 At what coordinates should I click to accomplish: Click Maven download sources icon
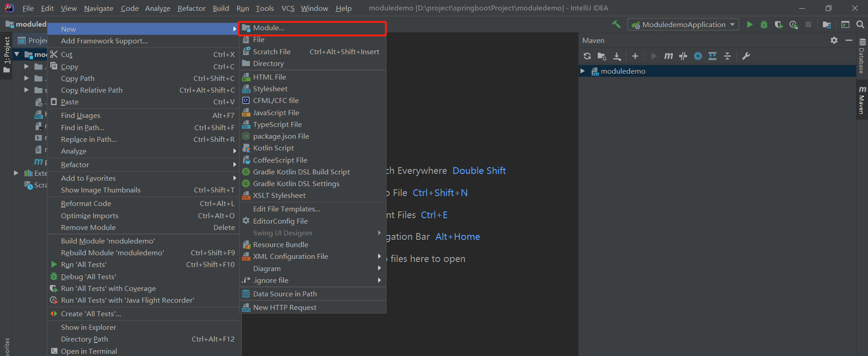click(x=617, y=56)
